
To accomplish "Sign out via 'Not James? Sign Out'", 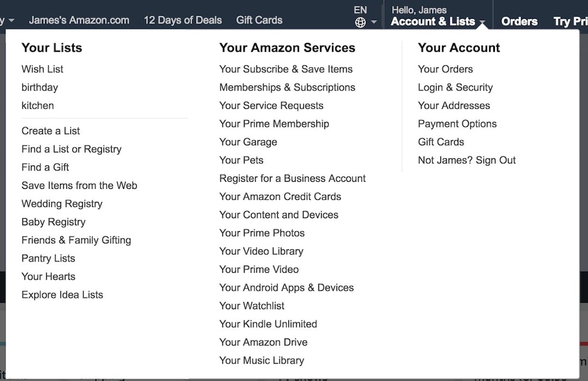I will pos(467,160).
